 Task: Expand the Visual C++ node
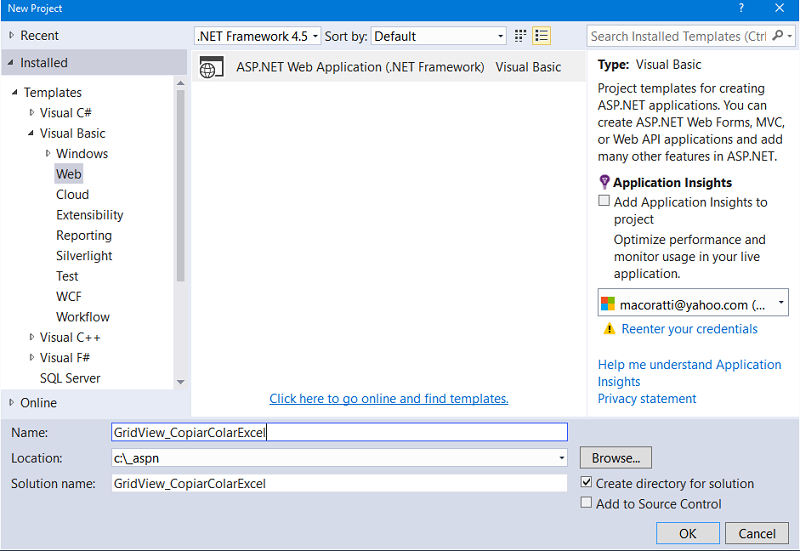click(32, 337)
